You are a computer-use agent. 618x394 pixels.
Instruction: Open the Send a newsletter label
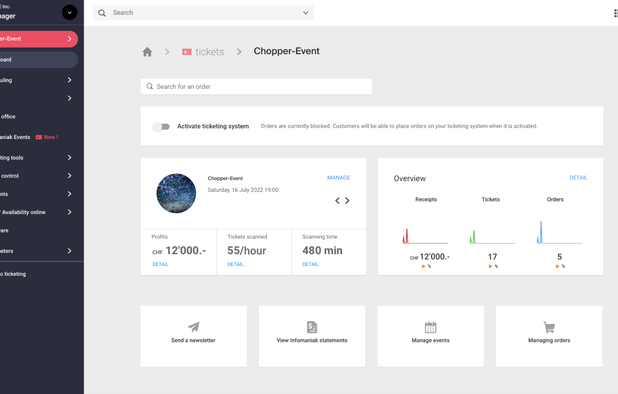pos(194,340)
